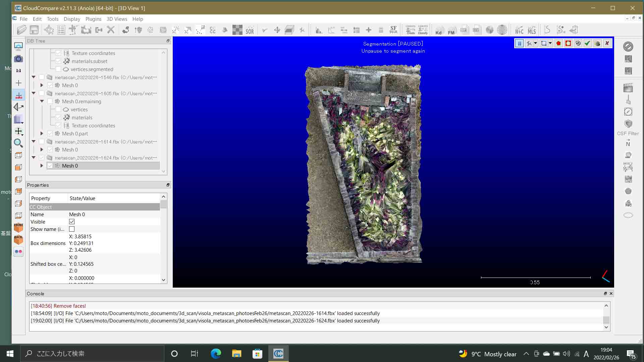Uncheck the Show name property checkbox
This screenshot has width=644, height=362.
[x=72, y=229]
